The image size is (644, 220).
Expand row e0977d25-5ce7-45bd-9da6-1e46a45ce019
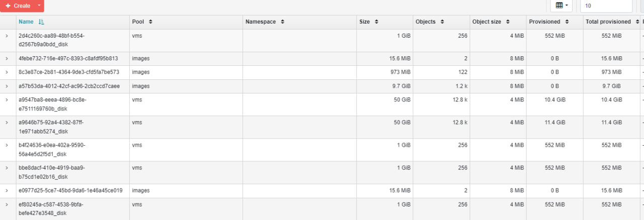(7, 190)
